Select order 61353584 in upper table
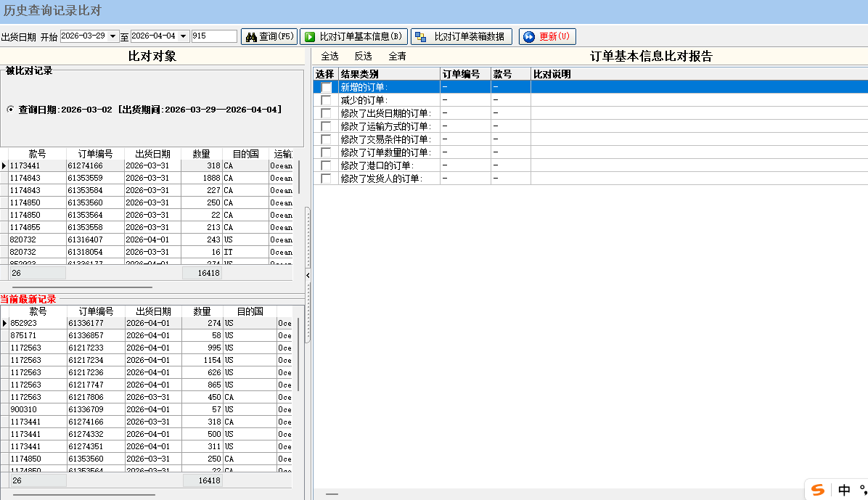 pyautogui.click(x=85, y=190)
